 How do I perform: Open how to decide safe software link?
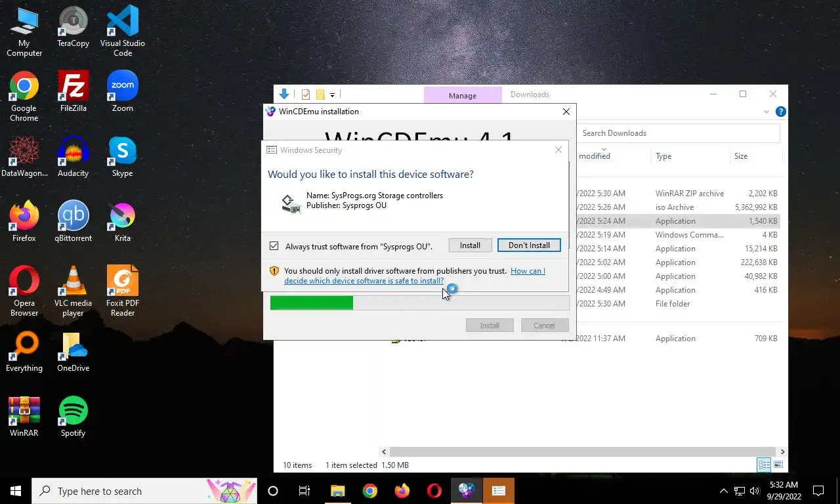click(x=415, y=276)
